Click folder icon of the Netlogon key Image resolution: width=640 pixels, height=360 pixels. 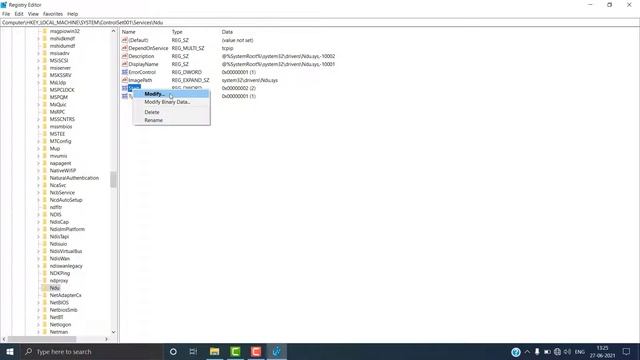pyautogui.click(x=45, y=324)
